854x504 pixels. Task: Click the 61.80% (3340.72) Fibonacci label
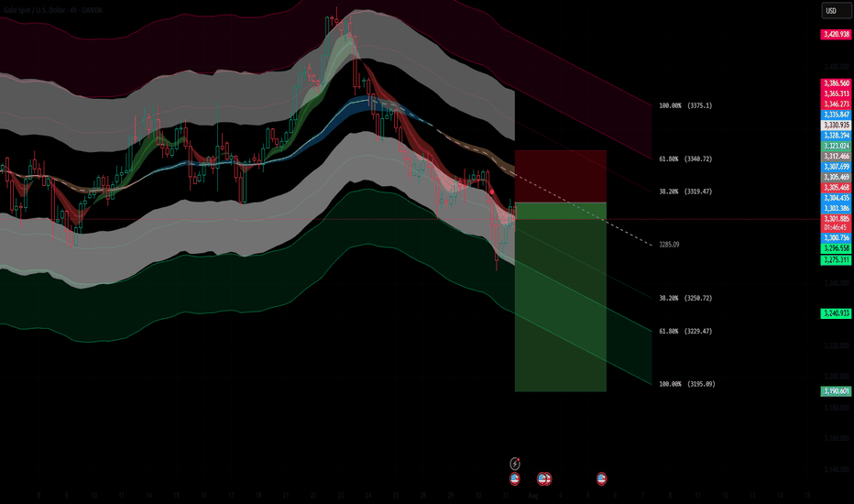[x=685, y=159]
